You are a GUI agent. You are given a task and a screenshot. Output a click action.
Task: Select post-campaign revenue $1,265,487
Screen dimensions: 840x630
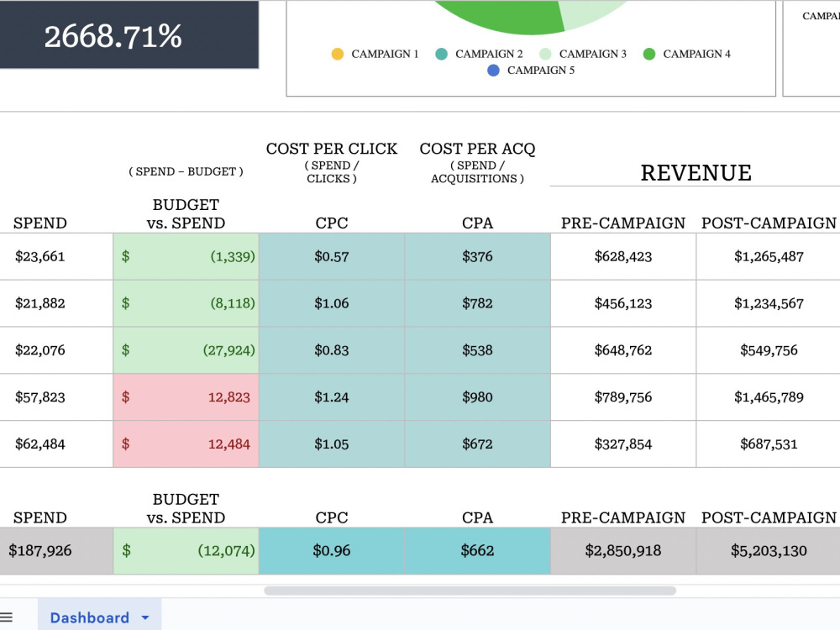pyautogui.click(x=769, y=256)
